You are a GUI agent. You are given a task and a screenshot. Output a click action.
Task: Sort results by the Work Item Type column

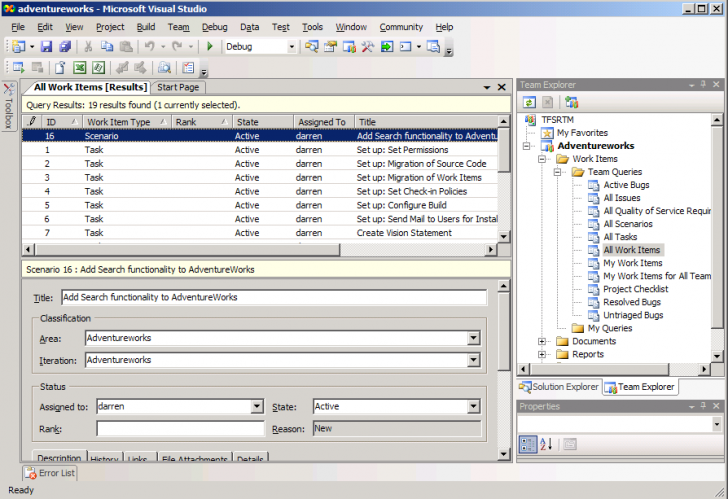(125, 122)
